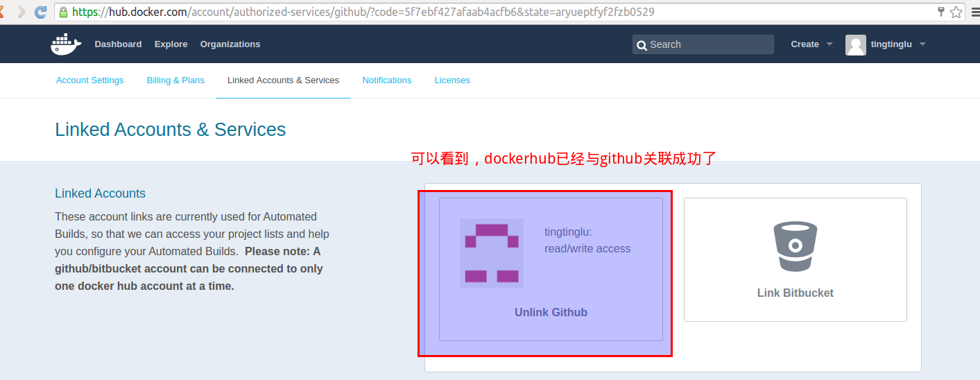Image resolution: width=980 pixels, height=380 pixels.
Task: Click Link Bitbucket label
Action: point(795,293)
